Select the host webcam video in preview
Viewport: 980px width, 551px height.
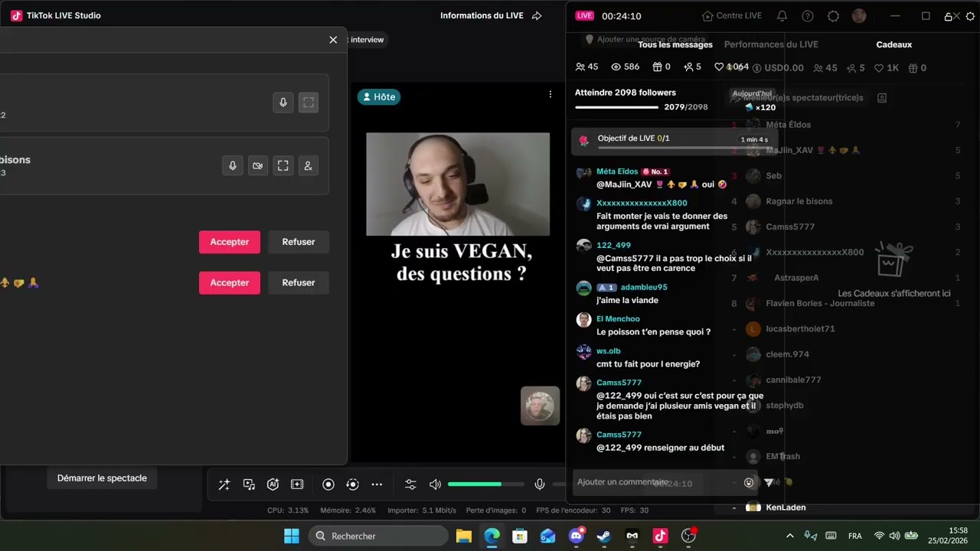coord(458,184)
